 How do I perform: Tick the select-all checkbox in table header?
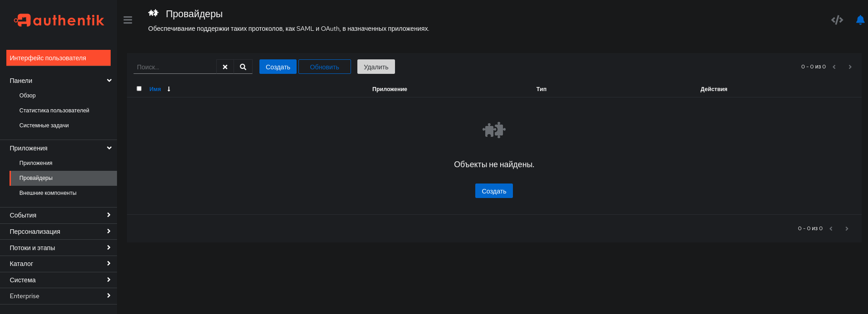click(139, 89)
